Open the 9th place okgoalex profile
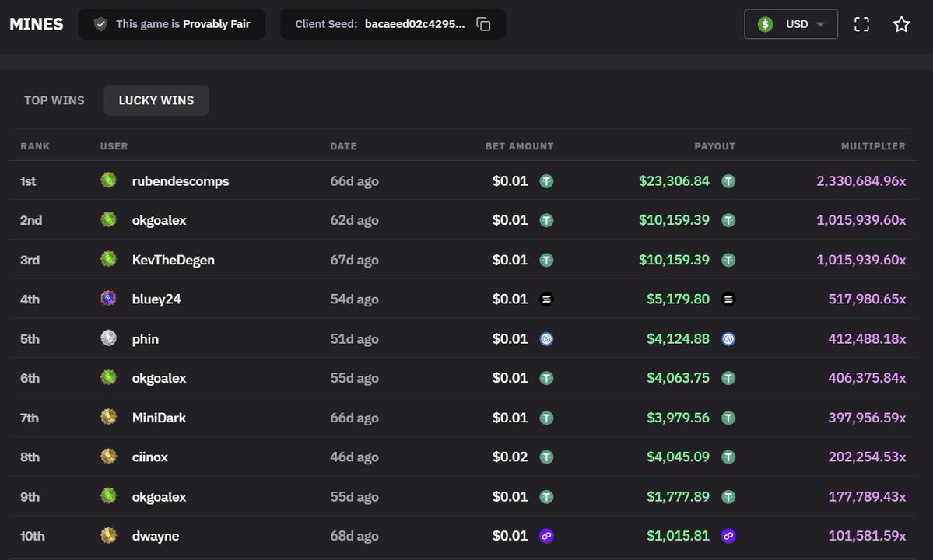Screen dimensions: 933x560 159,497
